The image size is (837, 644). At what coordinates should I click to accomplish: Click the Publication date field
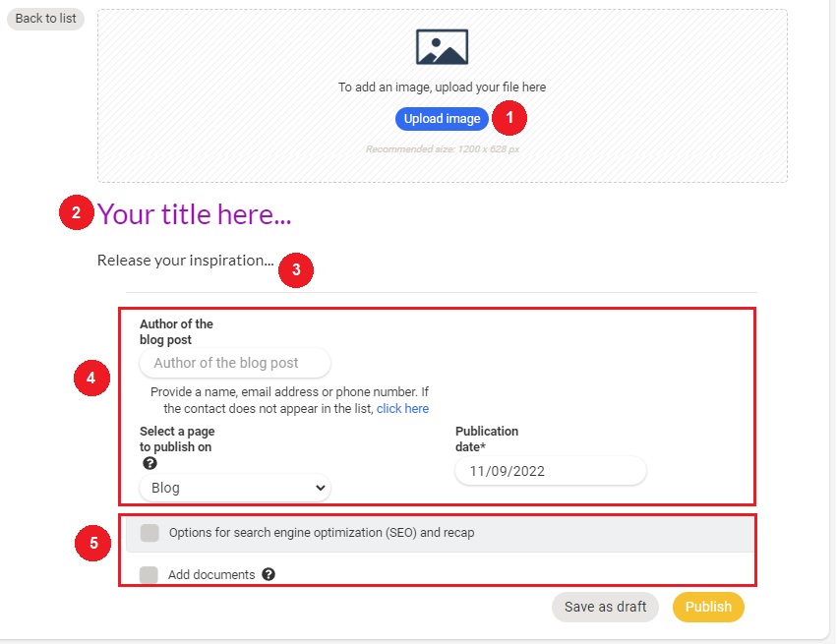tap(550, 471)
